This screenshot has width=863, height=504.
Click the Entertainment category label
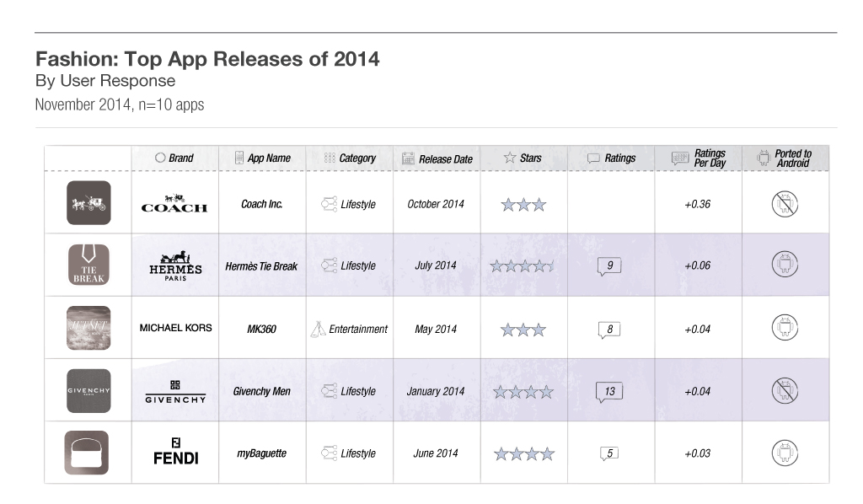coord(358,329)
